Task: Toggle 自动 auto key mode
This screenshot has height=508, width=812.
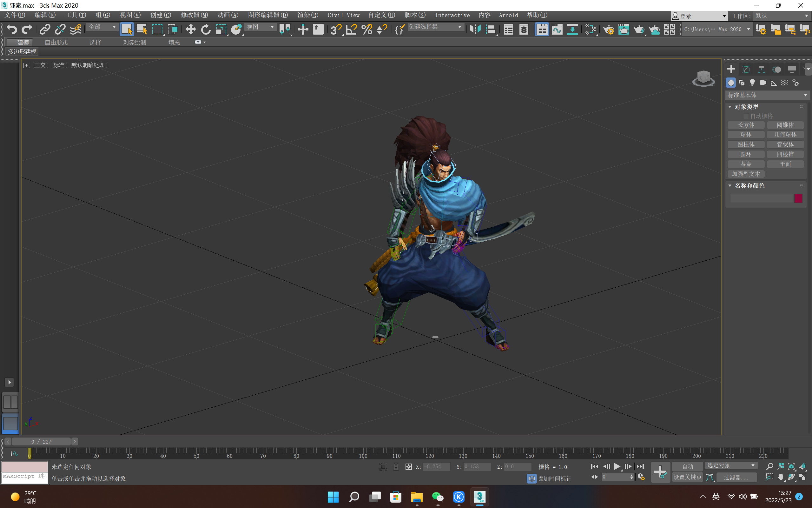Action: (688, 467)
